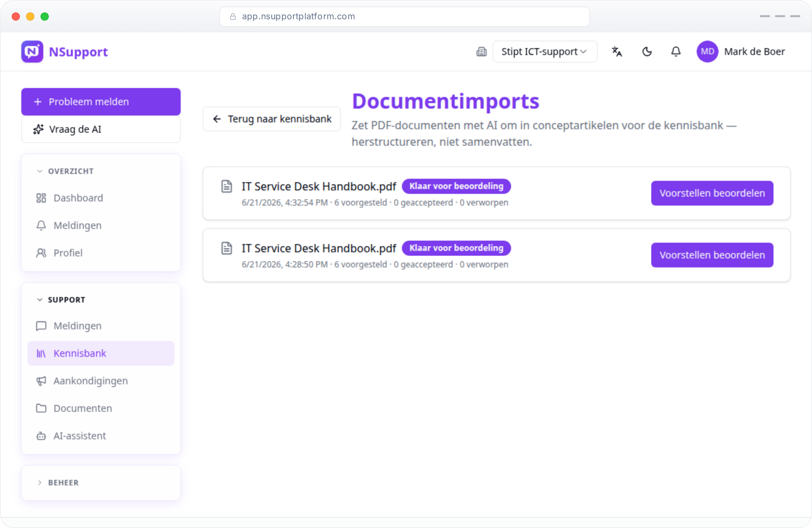Open Meldingen under Support
Screen dimensions: 812x528
tap(101, 326)
